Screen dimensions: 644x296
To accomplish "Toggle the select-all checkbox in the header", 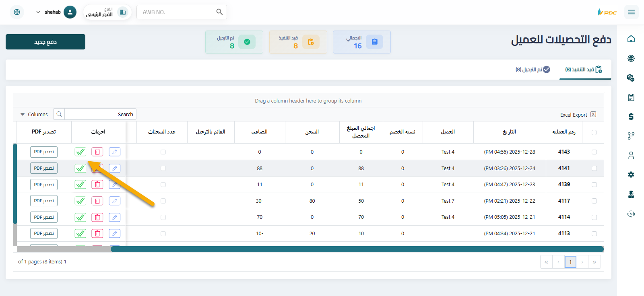I will [x=594, y=132].
